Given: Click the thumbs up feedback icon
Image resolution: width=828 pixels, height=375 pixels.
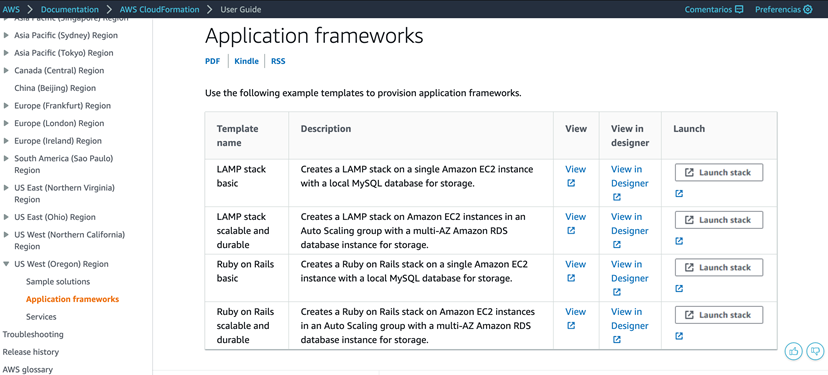Looking at the screenshot, I should coord(793,351).
